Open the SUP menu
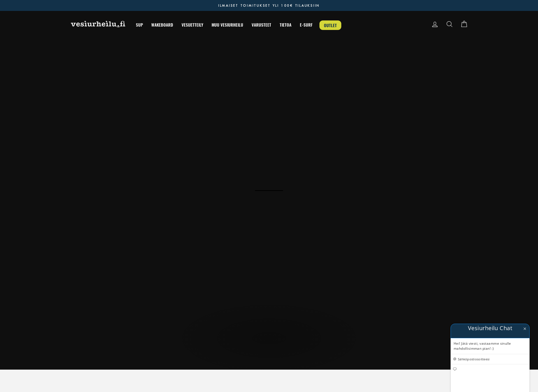Screen dimensions: 538x392 click(x=139, y=25)
